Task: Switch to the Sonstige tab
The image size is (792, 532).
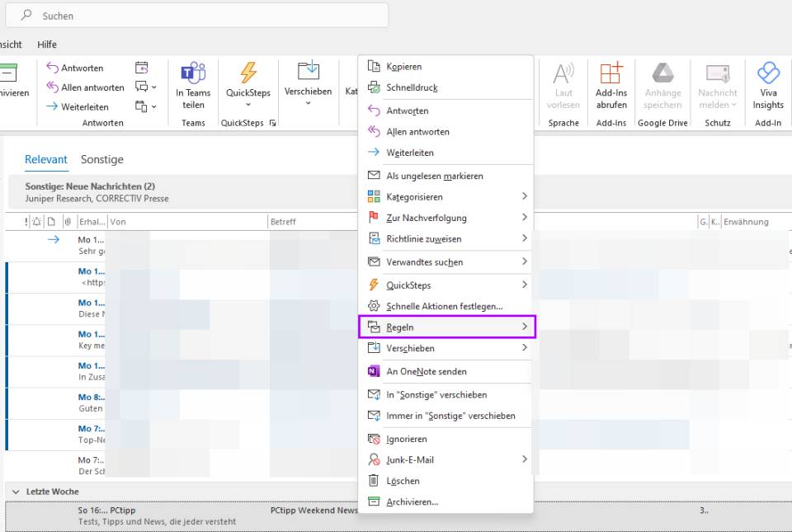Action: [x=103, y=158]
